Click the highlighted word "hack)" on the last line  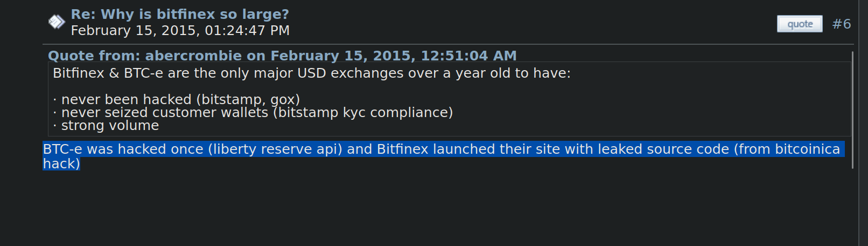click(61, 163)
